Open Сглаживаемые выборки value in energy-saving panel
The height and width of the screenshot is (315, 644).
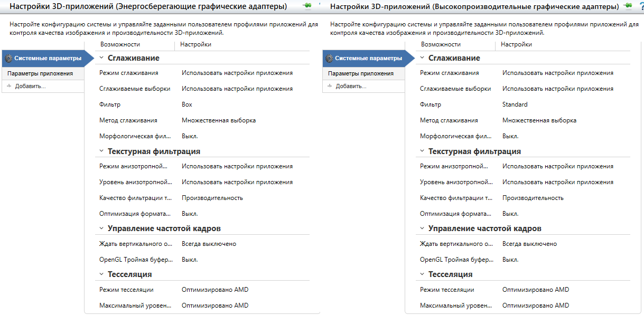pos(237,89)
